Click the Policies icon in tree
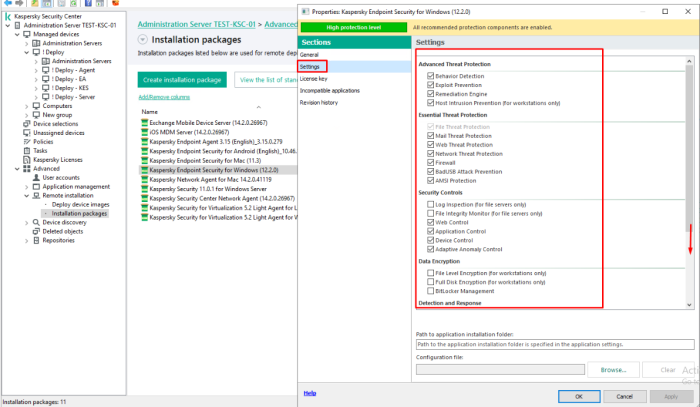The height and width of the screenshot is (407, 700). 27,141
